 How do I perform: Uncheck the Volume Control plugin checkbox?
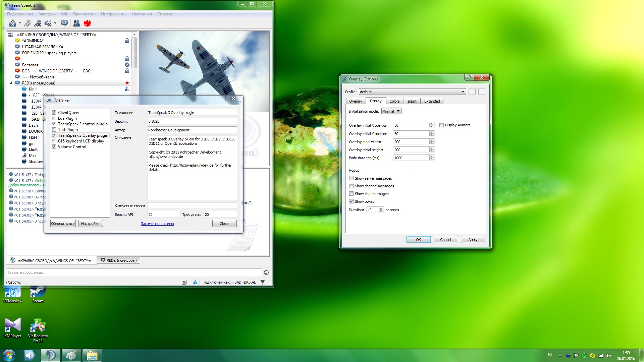coord(54,147)
